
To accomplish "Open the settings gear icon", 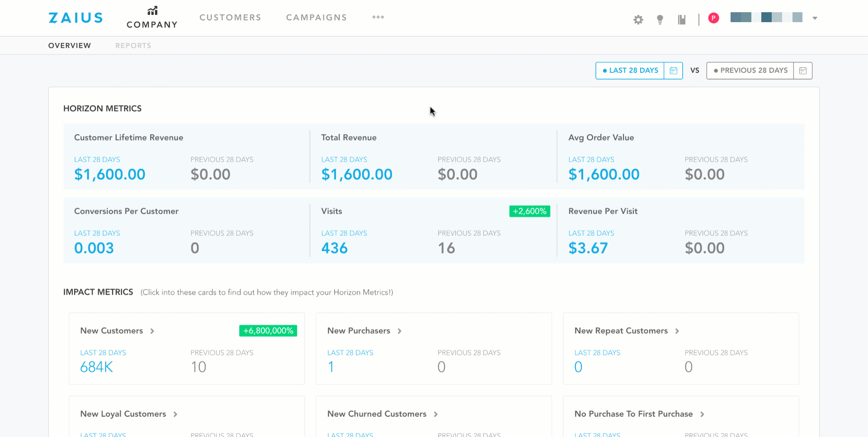I will point(638,19).
